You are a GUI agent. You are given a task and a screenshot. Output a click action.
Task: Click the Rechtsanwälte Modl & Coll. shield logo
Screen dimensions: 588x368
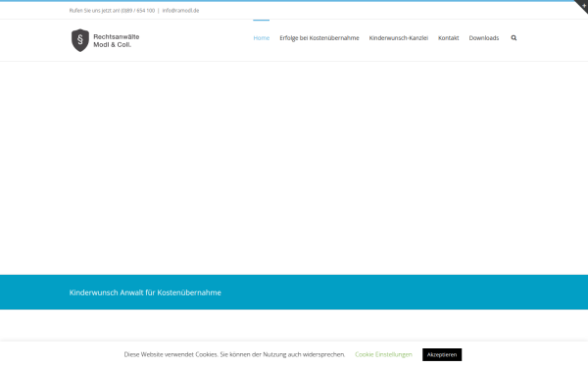(x=106, y=40)
